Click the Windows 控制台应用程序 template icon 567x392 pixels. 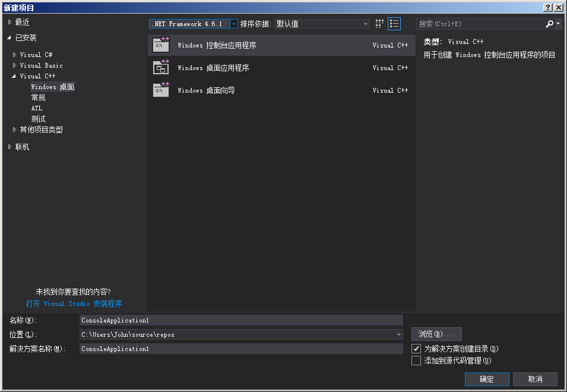(x=161, y=45)
